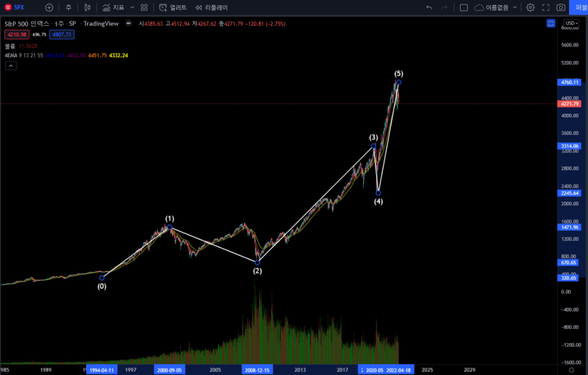588x375 pixels.
Task: Take a chart snapshot with camera icon
Action: pos(560,8)
